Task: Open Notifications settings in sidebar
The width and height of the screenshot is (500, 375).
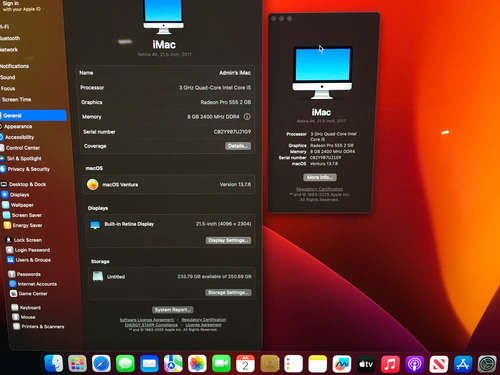Action: pos(15,66)
